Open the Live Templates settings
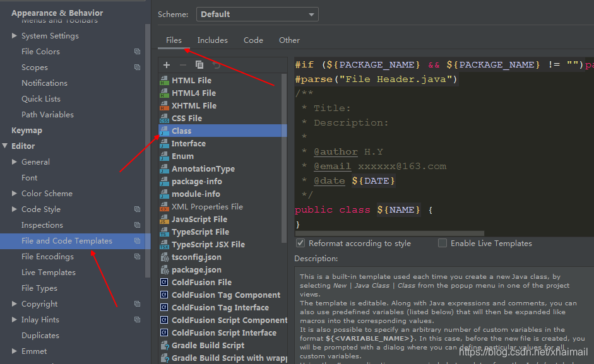This screenshot has height=364, width=594. [x=49, y=273]
